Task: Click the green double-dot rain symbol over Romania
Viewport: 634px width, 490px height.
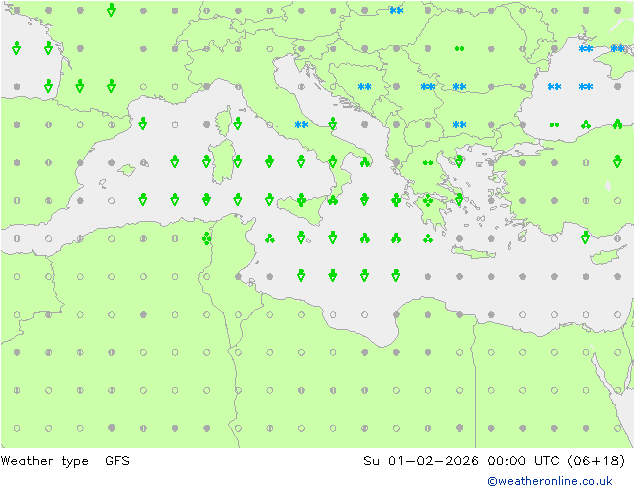Action: coord(459,49)
